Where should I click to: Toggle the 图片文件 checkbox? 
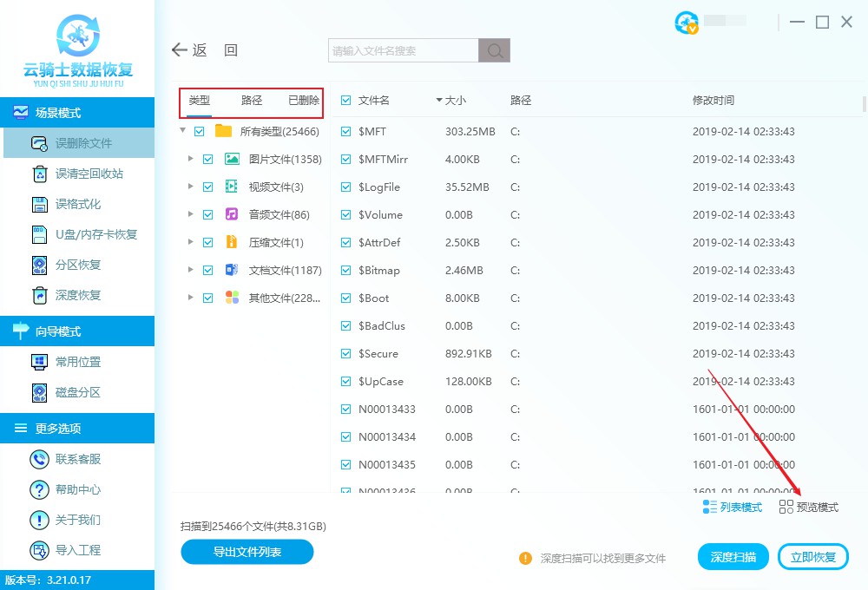pyautogui.click(x=207, y=160)
